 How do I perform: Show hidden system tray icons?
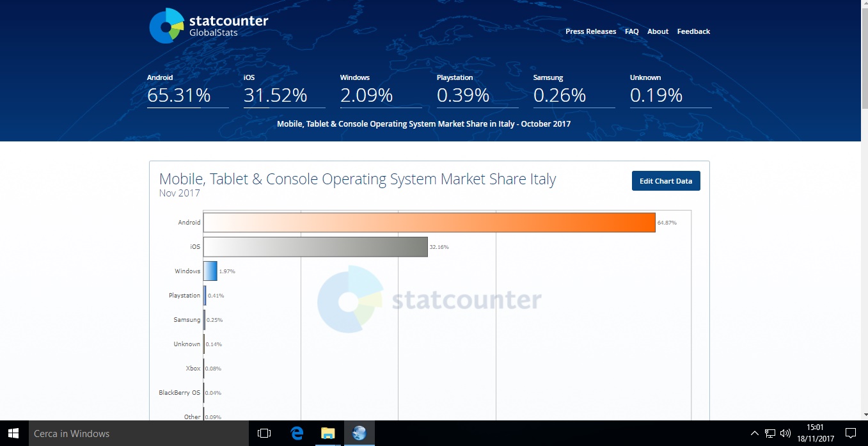[754, 433]
